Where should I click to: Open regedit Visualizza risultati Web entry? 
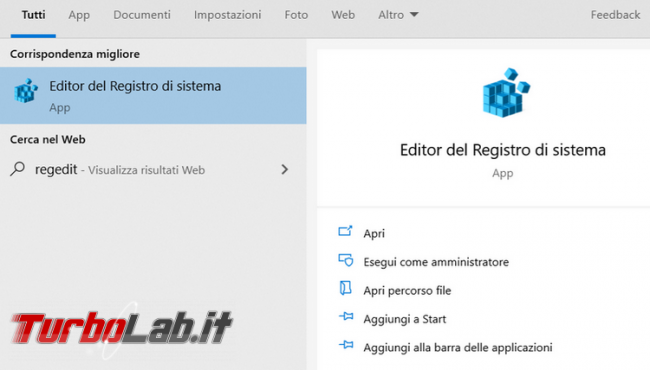click(x=153, y=169)
